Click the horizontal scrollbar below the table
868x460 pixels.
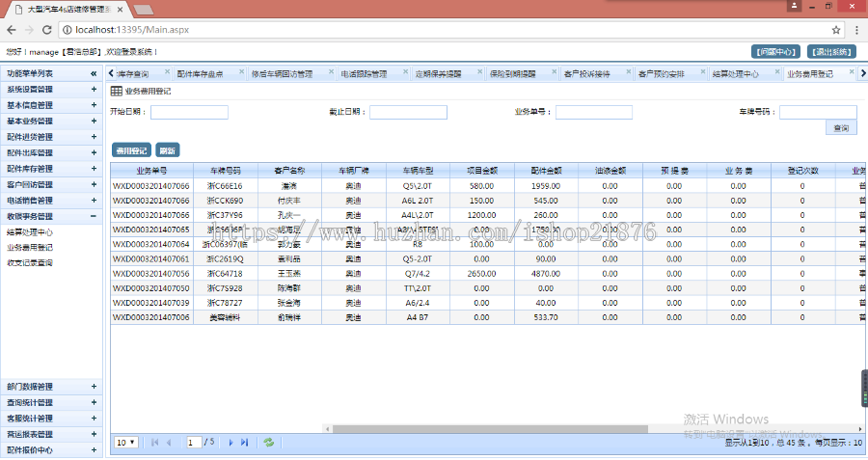pyautogui.click(x=482, y=427)
